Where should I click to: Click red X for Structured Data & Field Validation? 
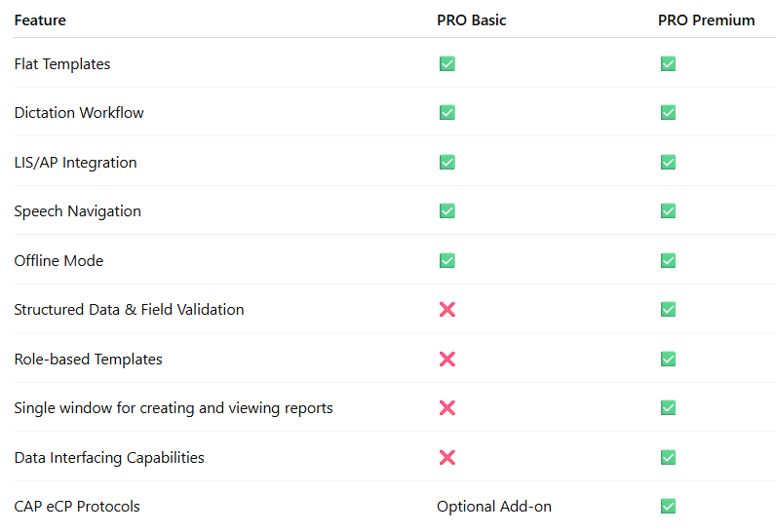(446, 310)
